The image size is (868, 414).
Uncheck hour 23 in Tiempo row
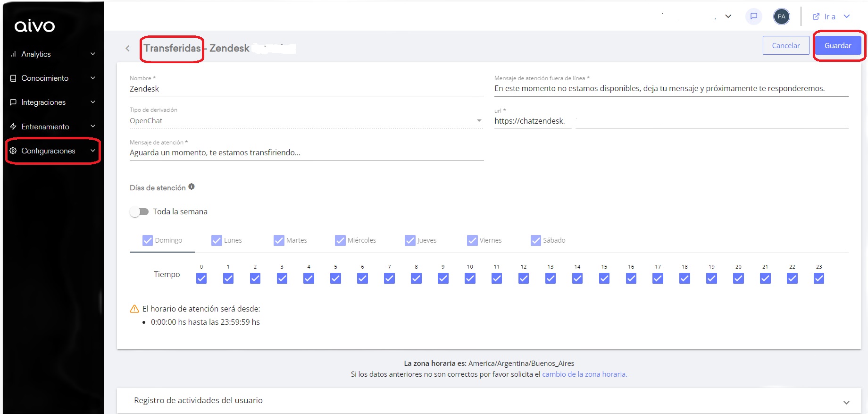[819, 279]
